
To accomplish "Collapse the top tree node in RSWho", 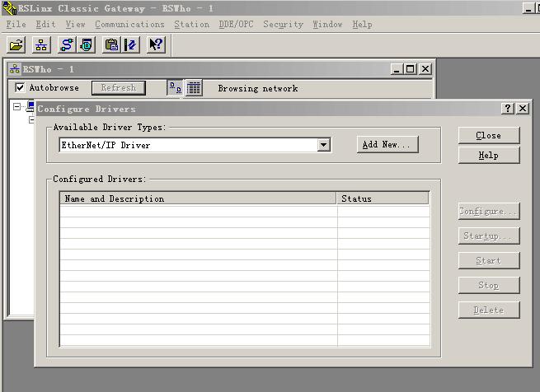I will [x=17, y=106].
